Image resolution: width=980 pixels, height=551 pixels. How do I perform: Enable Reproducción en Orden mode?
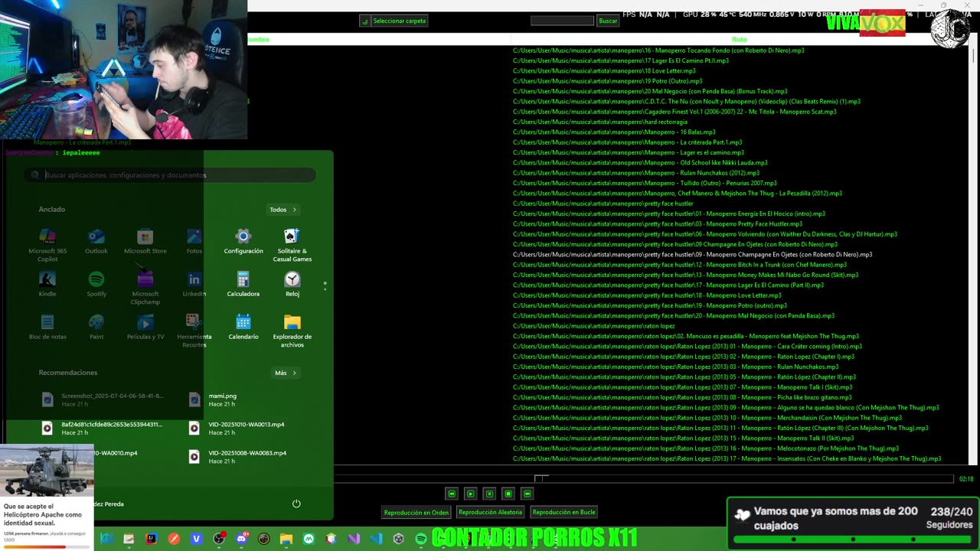point(416,512)
